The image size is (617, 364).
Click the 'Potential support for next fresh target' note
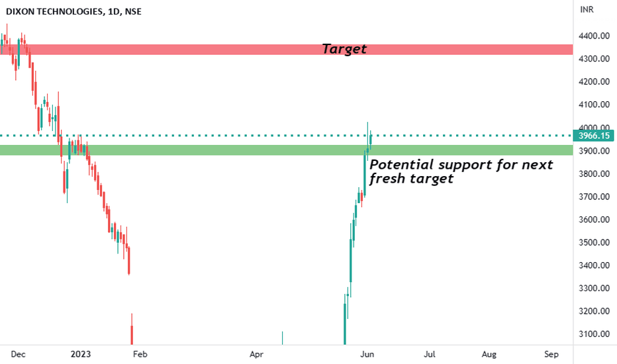coord(461,171)
